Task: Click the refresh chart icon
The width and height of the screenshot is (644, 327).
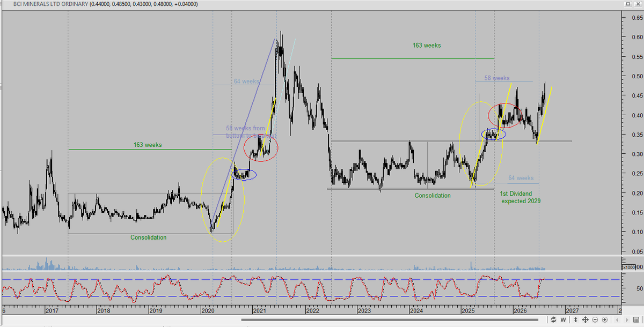Action: (553, 319)
